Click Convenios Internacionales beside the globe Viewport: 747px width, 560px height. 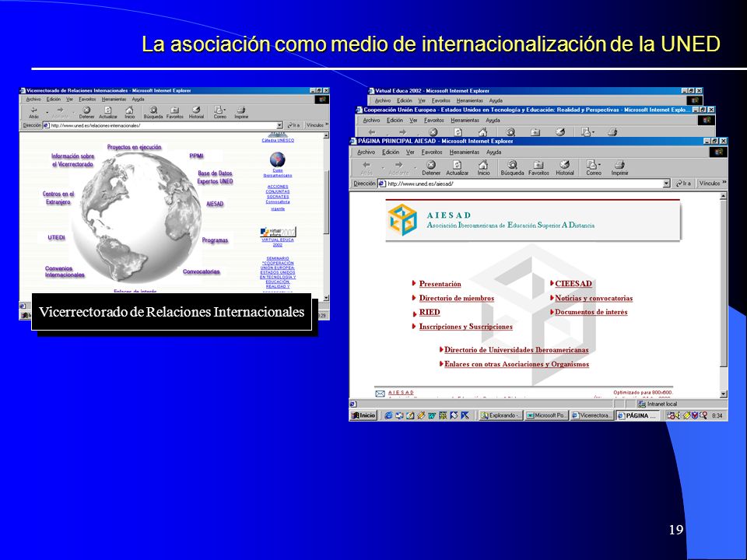coord(65,271)
